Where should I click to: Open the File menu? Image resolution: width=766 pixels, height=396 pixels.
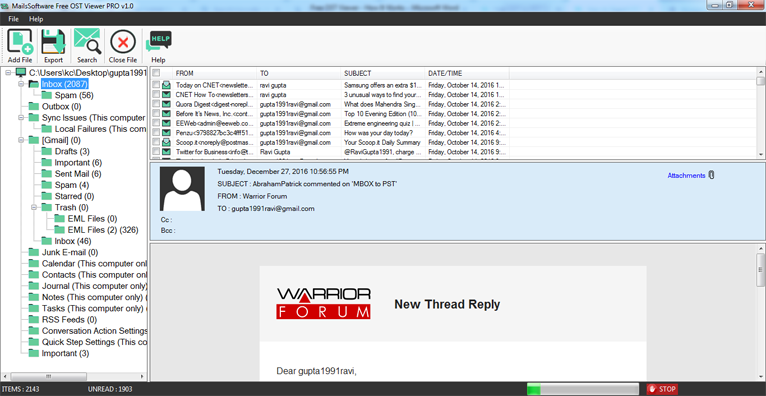(13, 19)
